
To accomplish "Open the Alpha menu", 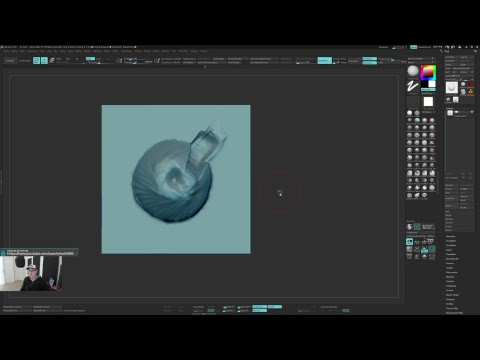I will click(x=6, y=51).
